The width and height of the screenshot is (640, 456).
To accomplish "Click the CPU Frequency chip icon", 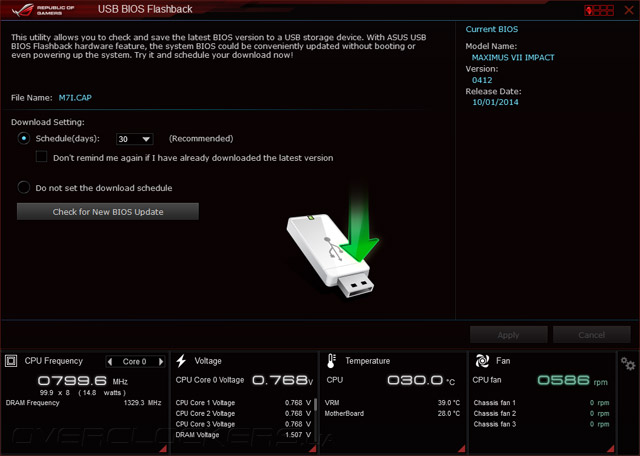I will [x=11, y=361].
